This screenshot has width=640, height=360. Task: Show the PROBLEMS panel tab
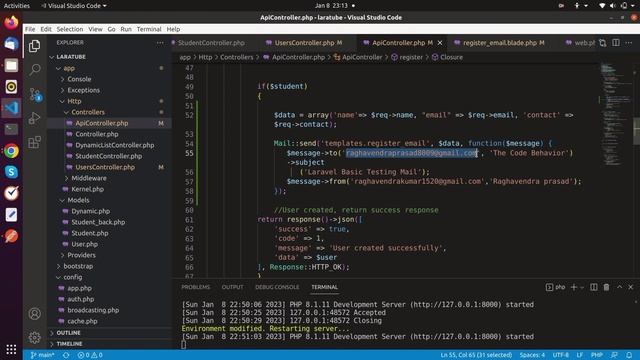tap(196, 287)
